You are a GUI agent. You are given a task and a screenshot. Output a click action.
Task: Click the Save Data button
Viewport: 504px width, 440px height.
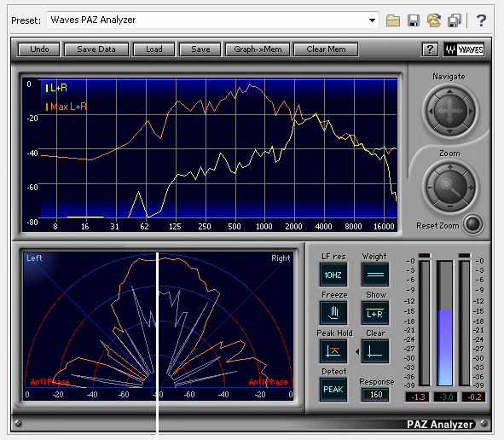(96, 49)
